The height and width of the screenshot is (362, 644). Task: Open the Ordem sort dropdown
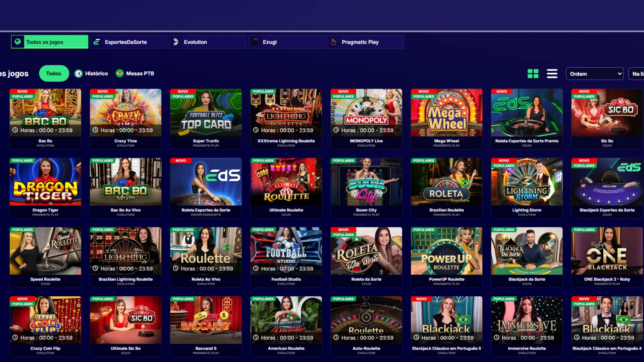click(x=595, y=74)
